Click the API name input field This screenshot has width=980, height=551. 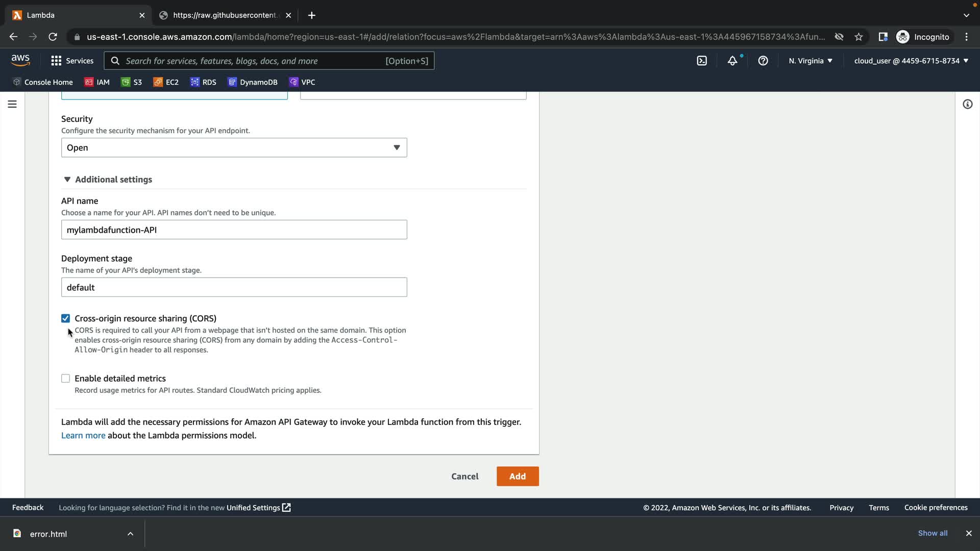[x=234, y=230]
